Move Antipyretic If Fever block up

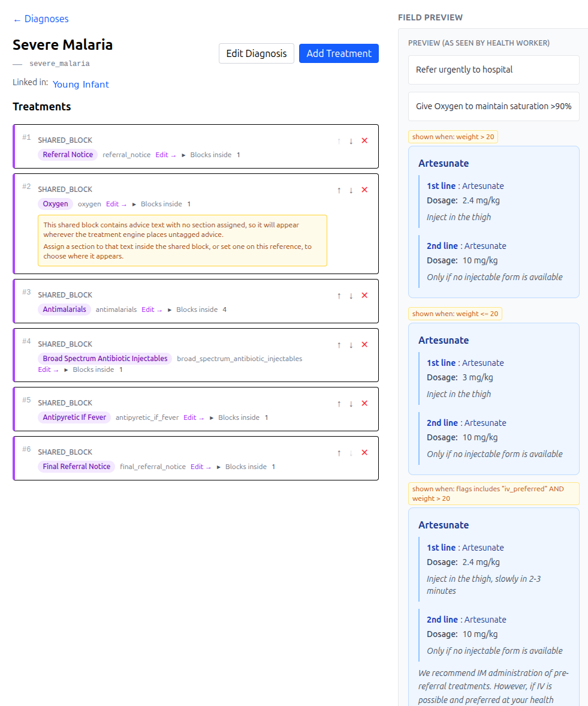339,404
